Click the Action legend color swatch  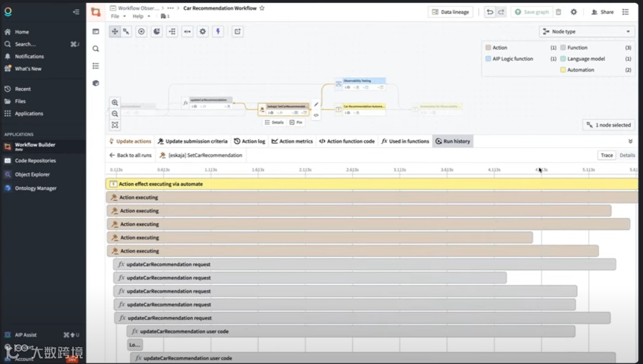tap(488, 48)
